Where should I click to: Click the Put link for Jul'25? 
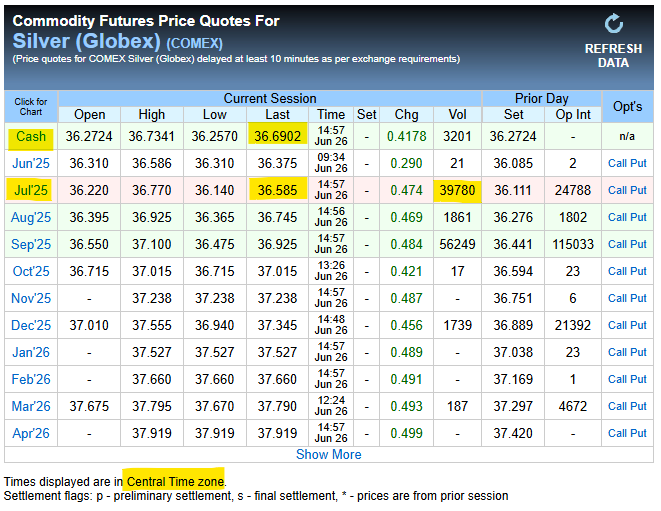click(639, 190)
